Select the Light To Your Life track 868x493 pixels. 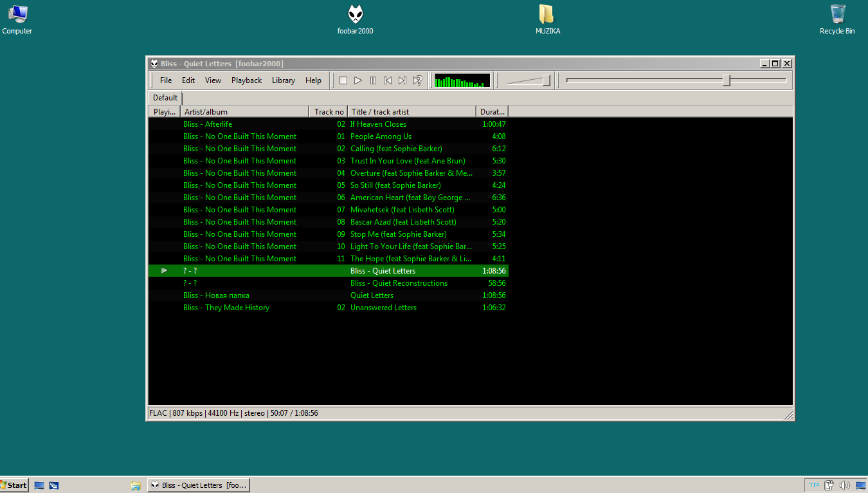pos(329,247)
